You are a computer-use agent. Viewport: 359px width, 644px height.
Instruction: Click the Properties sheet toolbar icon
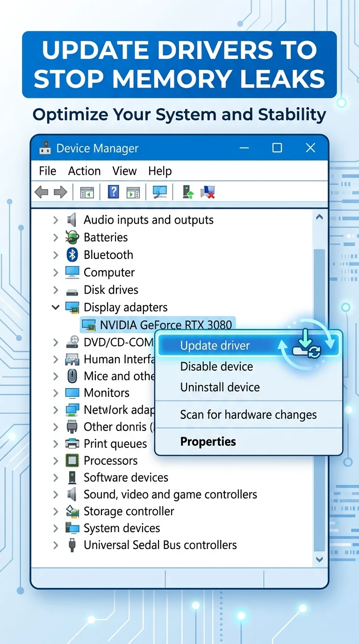(x=87, y=192)
